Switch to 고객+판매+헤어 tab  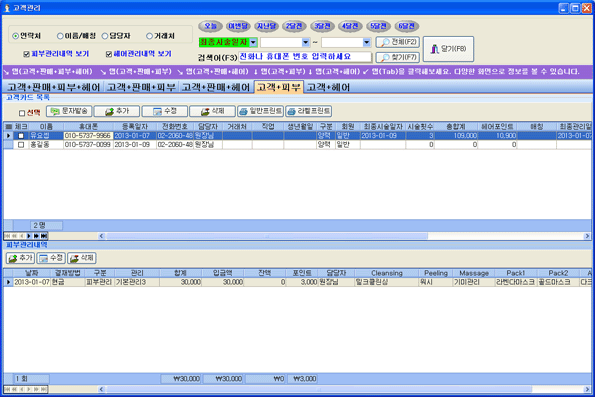click(216, 87)
